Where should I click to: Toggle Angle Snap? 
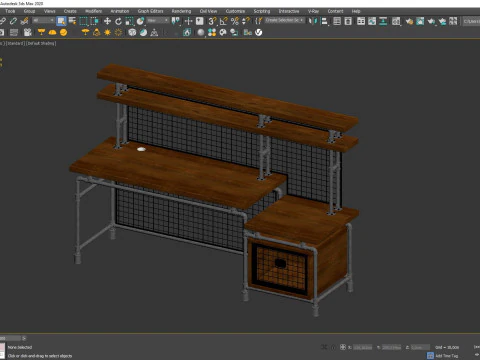tap(224, 21)
